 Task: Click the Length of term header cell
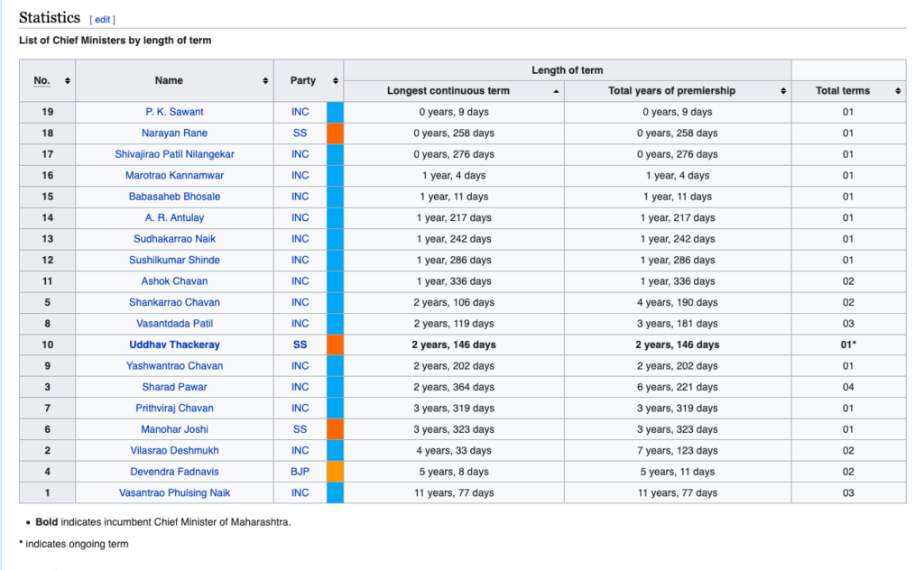click(567, 70)
